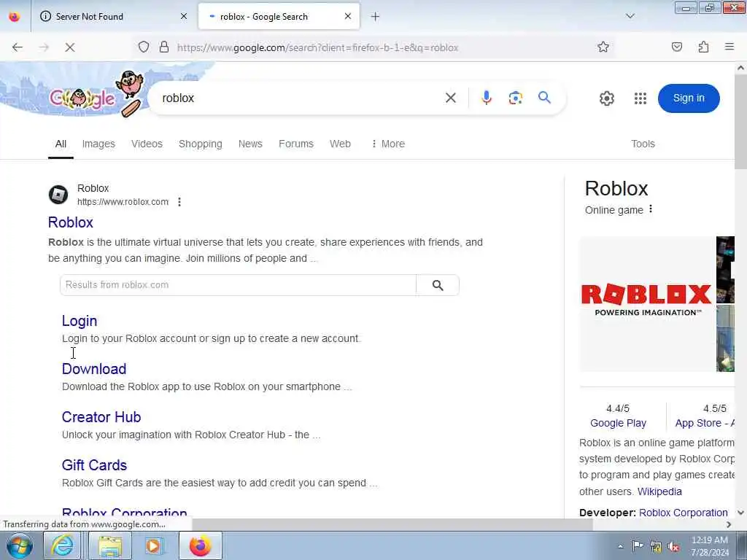Open the Firefox hamburger menu
This screenshot has height=560, width=747.
tap(729, 47)
